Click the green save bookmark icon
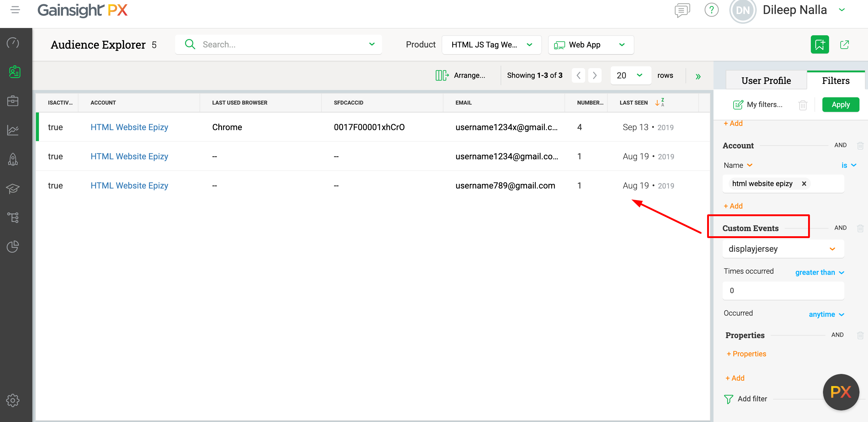868x422 pixels. 819,44
